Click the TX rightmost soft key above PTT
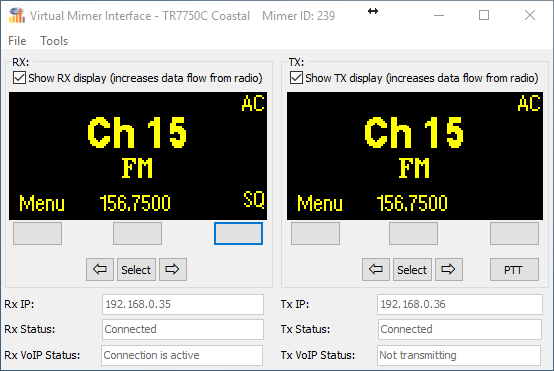 (514, 233)
